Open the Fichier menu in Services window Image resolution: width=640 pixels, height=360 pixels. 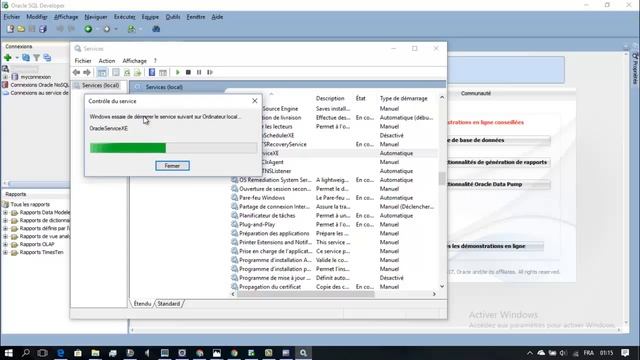coord(83,61)
